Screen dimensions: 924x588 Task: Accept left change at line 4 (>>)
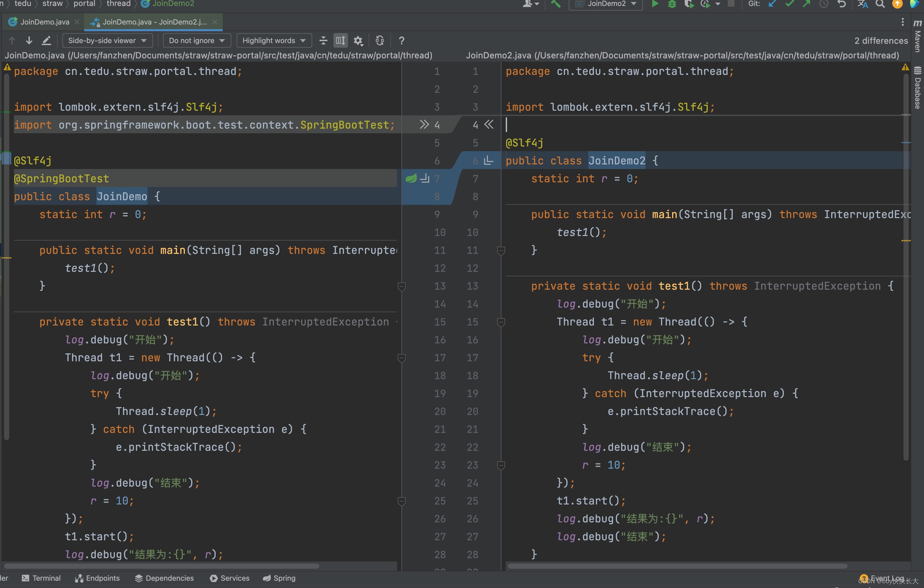424,125
